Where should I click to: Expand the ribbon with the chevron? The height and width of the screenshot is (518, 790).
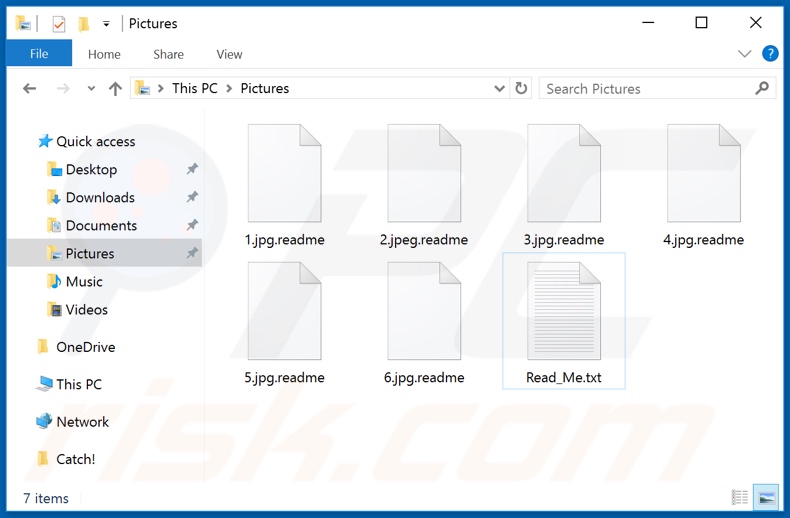(744, 54)
